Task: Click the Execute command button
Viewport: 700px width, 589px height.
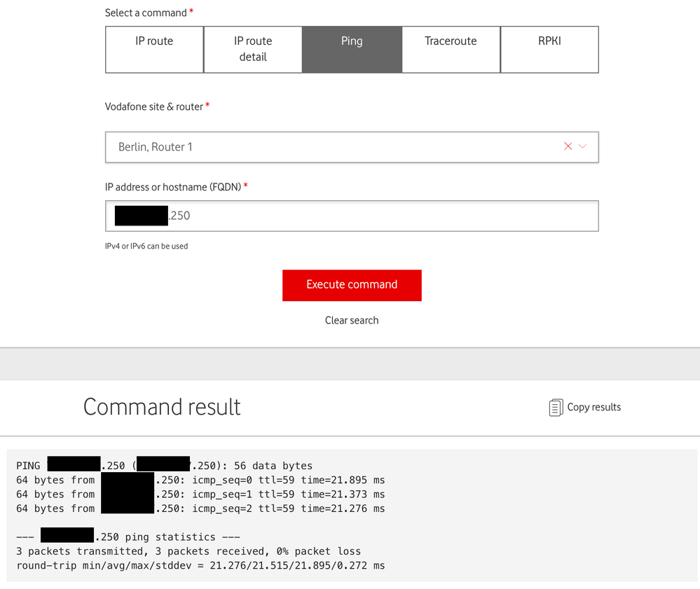Action: pos(352,285)
